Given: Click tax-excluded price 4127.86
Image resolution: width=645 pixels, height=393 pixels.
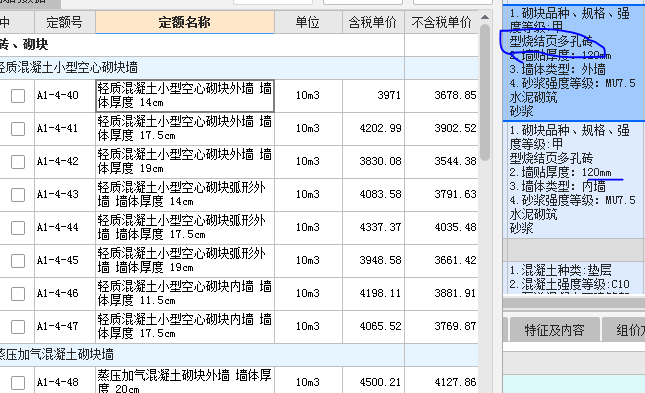Looking at the screenshot, I should [455, 382].
